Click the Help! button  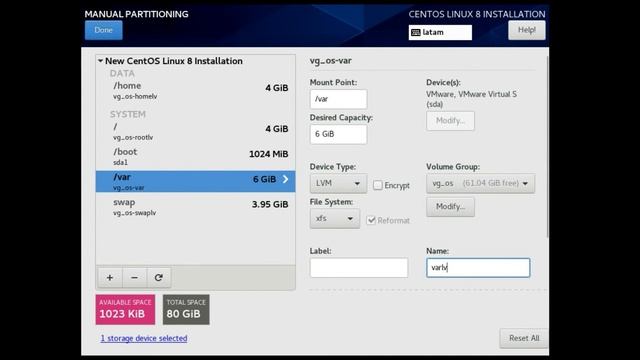coord(527,30)
